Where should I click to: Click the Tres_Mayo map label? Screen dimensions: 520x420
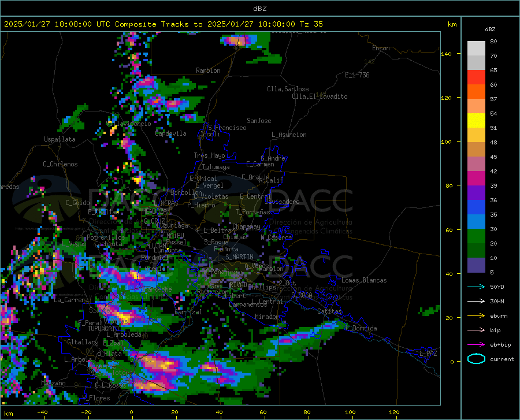point(209,155)
